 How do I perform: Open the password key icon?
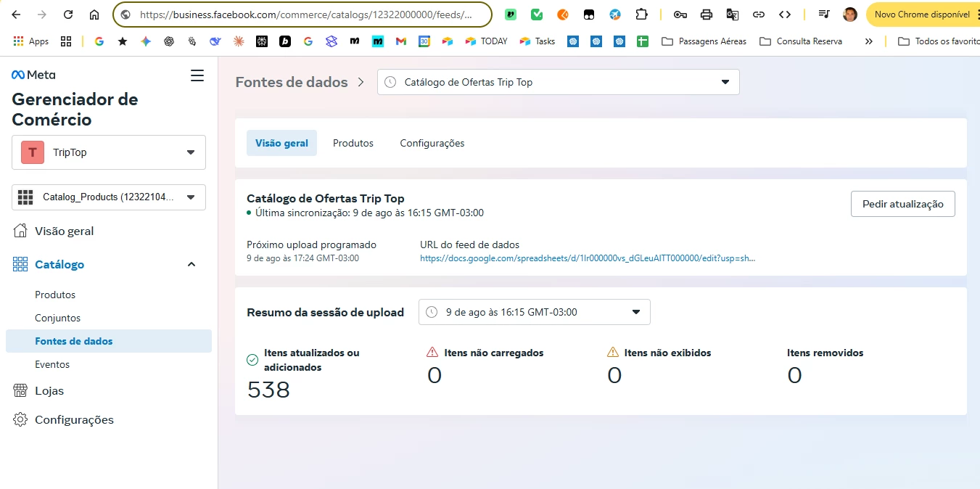680,15
